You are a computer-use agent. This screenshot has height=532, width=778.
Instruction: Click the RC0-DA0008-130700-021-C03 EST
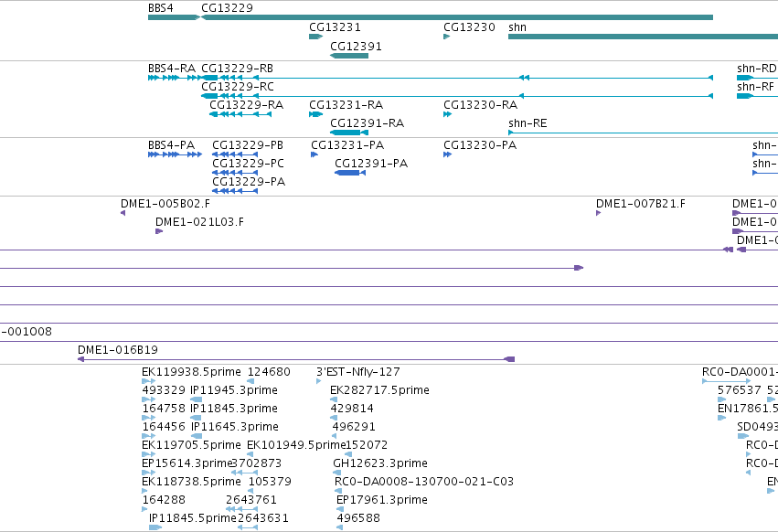pyautogui.click(x=338, y=491)
